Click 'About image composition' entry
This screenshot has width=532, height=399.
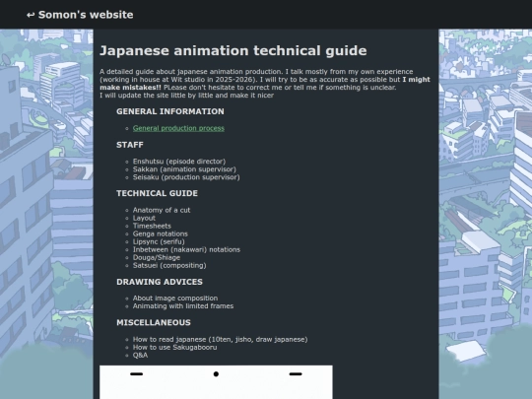coord(175,299)
